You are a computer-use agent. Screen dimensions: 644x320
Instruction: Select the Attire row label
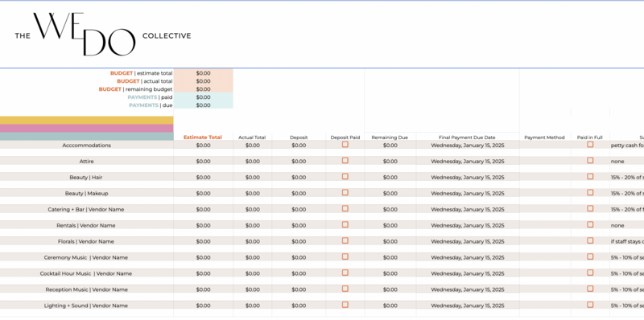(87, 162)
